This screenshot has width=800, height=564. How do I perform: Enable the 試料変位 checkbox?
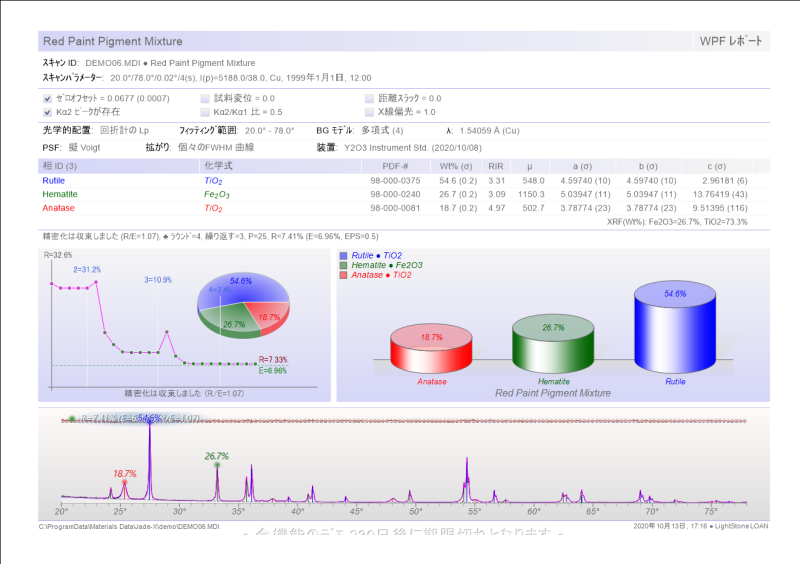tap(205, 99)
